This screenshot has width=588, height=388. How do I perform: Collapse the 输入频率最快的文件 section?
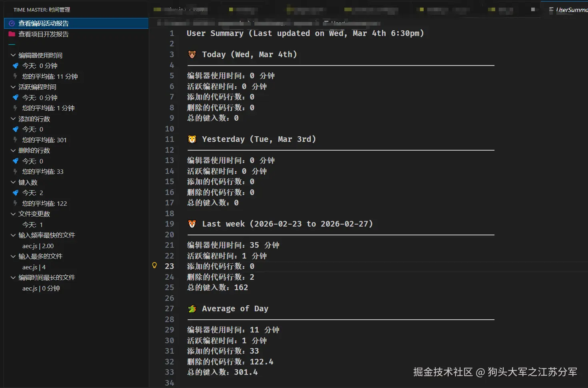coord(12,235)
